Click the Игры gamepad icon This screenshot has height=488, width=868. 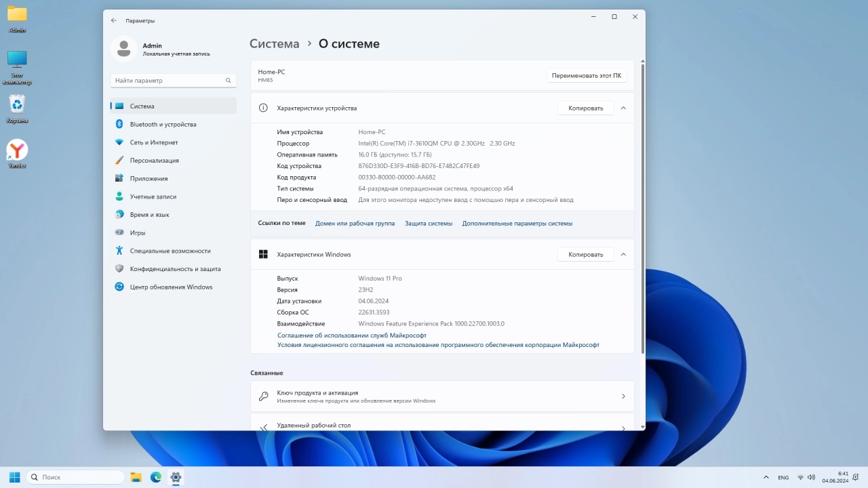(119, 232)
